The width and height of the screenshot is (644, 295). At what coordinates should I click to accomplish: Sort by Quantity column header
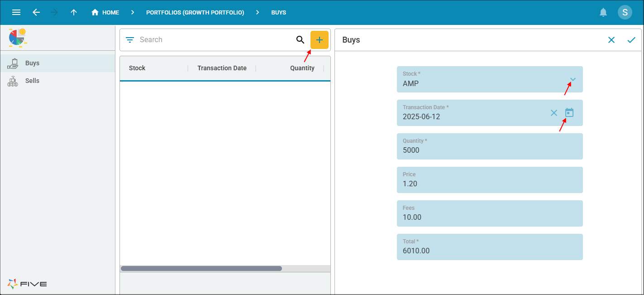(x=302, y=68)
